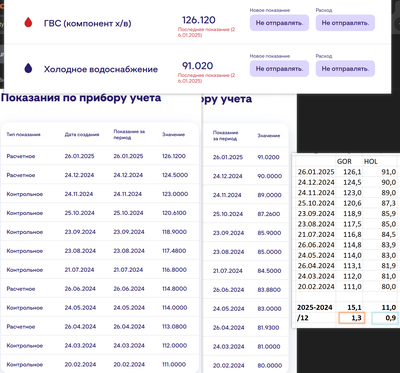The width and height of the screenshot is (400, 373).
Task: Select the cold water value 81.9300
Action: click(x=268, y=328)
